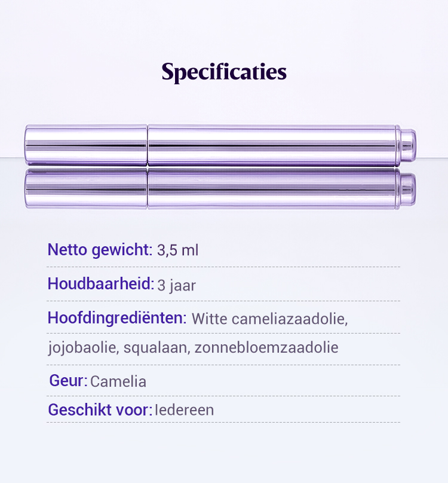Image resolution: width=448 pixels, height=483 pixels.
Task: Select the Geschikt voor label
Action: 100,410
